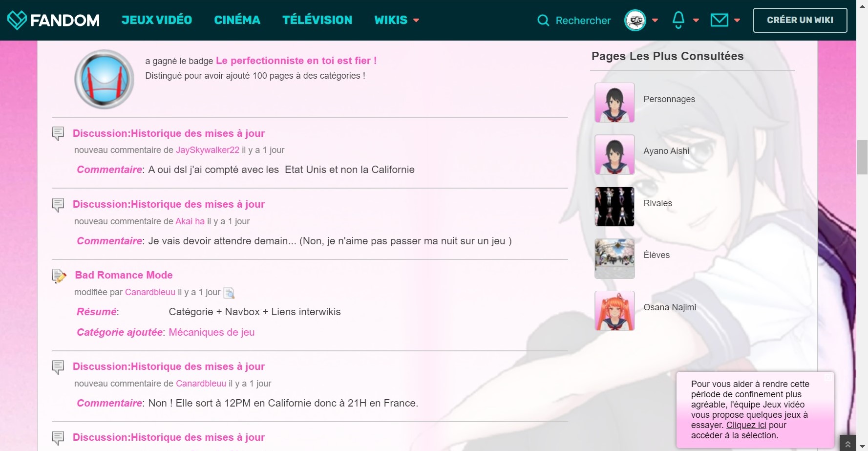Viewport: 868px width, 451px height.
Task: Expand the notifications dropdown arrow
Action: [x=696, y=21]
